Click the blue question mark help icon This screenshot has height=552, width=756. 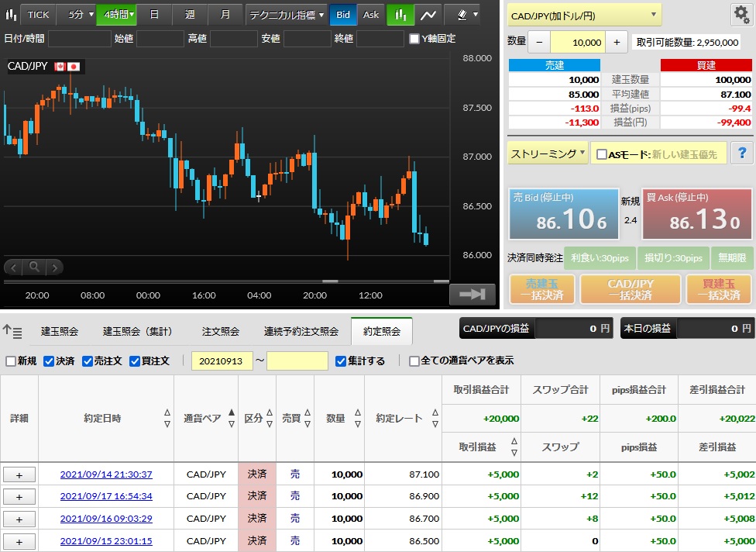point(742,154)
